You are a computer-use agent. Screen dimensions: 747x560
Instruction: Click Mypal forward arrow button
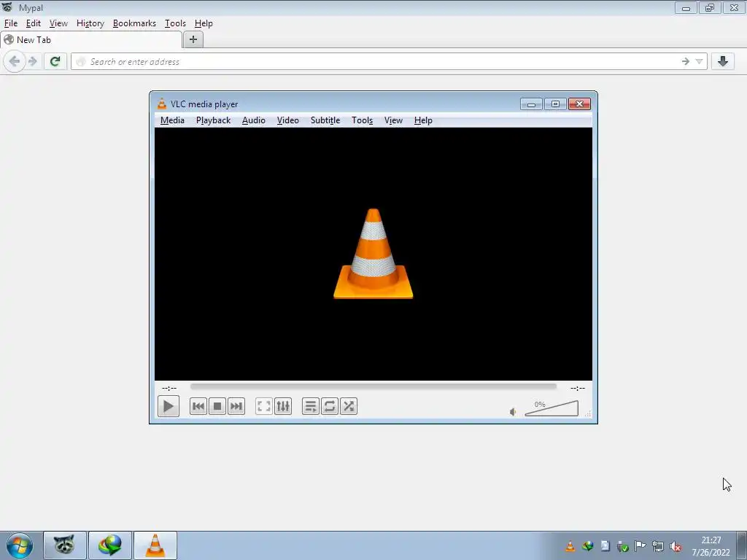33,61
